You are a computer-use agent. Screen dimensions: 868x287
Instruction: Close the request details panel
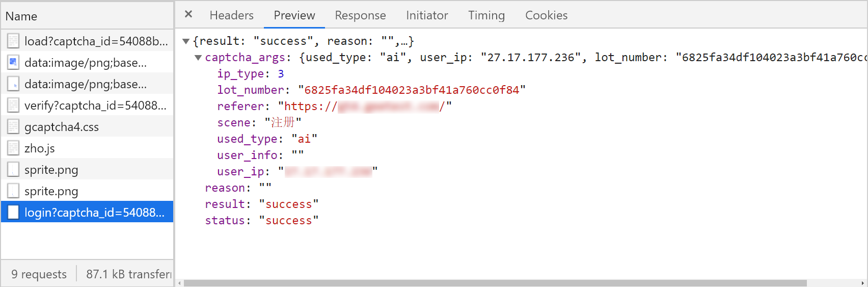188,14
